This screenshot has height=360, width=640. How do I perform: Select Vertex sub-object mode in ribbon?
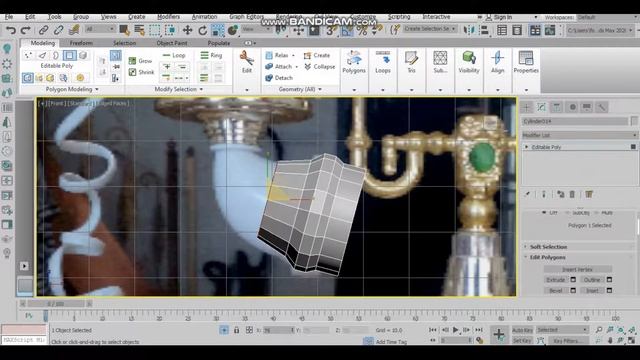28,55
